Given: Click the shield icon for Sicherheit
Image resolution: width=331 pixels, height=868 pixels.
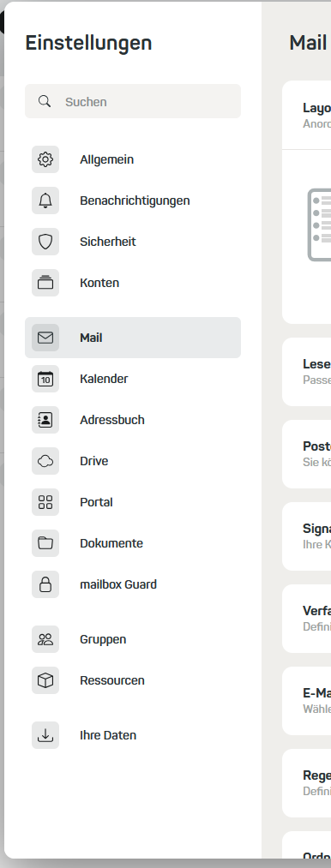Looking at the screenshot, I should (45, 242).
